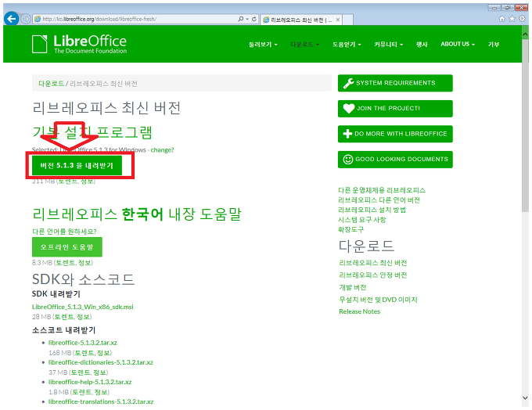Click 토렌트 link beside 168 MB source

(84, 353)
